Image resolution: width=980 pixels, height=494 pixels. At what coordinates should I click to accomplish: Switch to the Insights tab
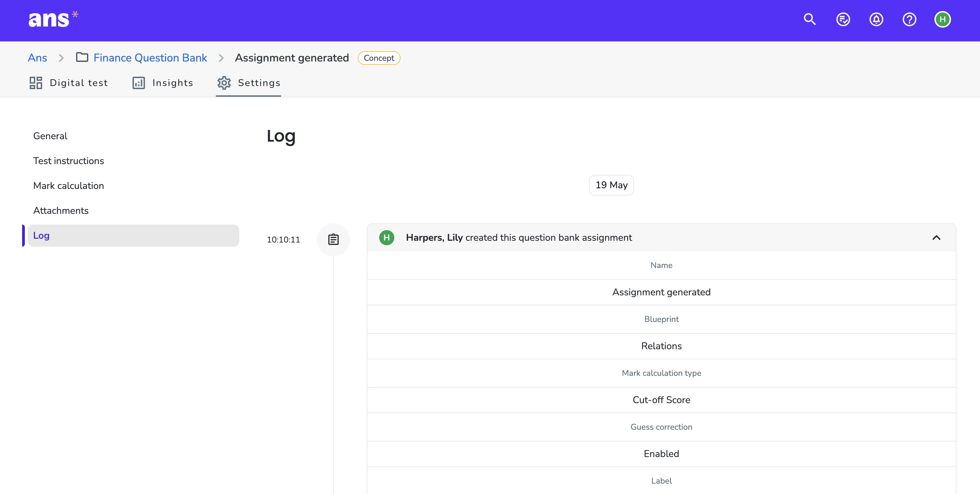163,83
